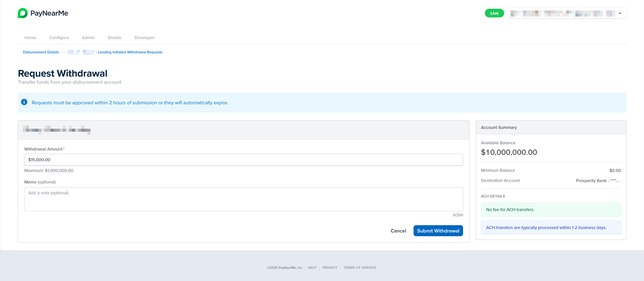Click the Withdrawal Amount field label
Viewport: 644px width, 281px height.
[43, 149]
